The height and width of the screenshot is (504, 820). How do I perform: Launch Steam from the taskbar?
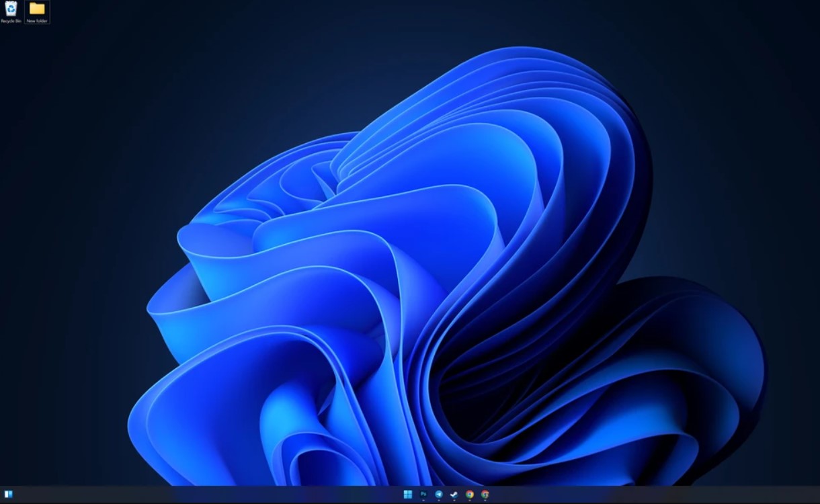coord(454,495)
